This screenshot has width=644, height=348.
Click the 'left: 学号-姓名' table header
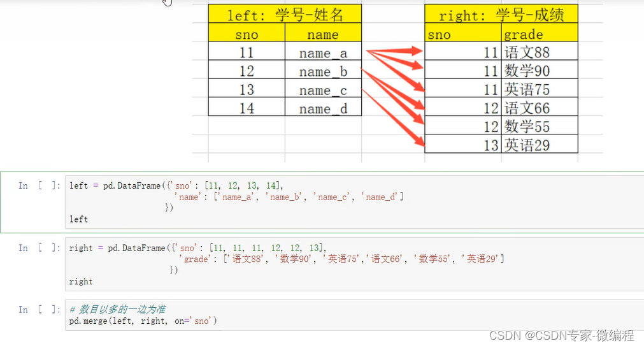(285, 15)
